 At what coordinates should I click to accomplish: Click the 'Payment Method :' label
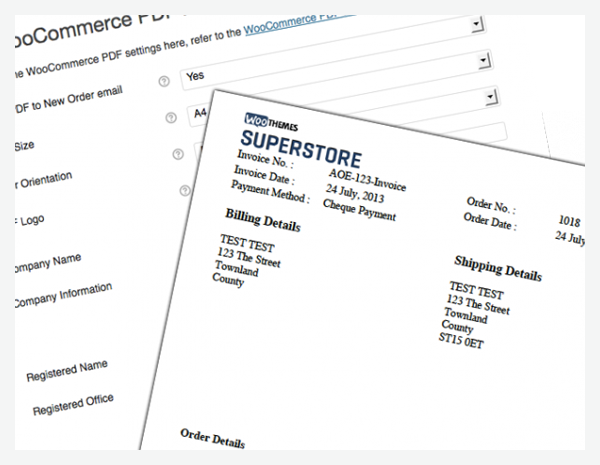point(270,192)
